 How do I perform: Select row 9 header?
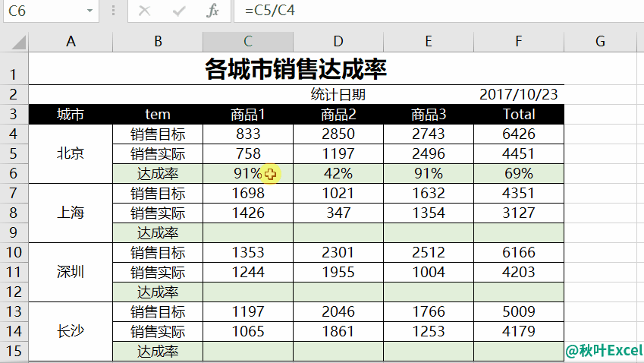coord(14,232)
